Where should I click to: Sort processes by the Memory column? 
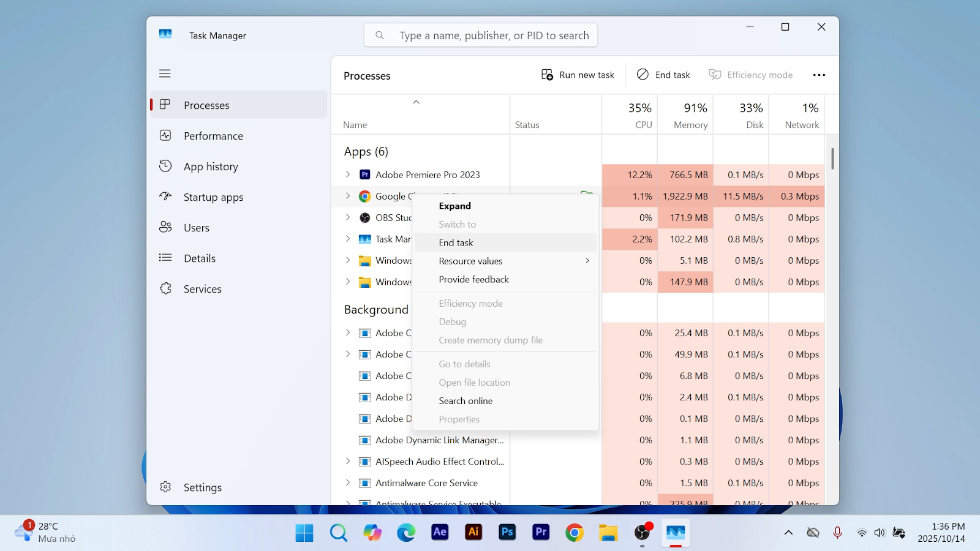(x=685, y=114)
